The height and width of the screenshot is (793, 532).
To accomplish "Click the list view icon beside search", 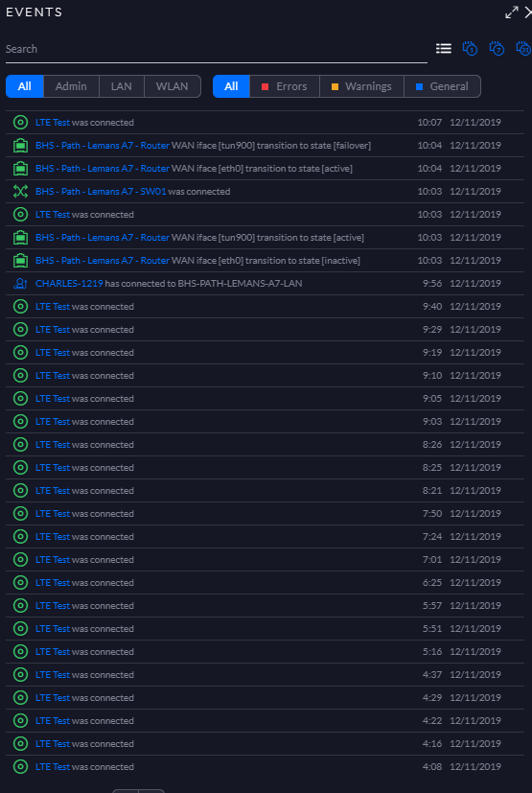I will pos(444,49).
